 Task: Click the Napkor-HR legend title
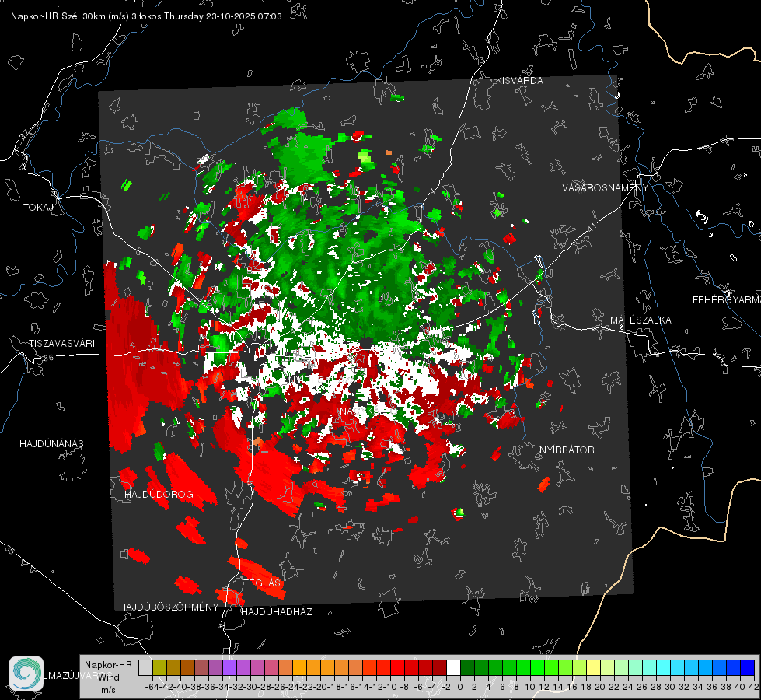pyautogui.click(x=108, y=665)
